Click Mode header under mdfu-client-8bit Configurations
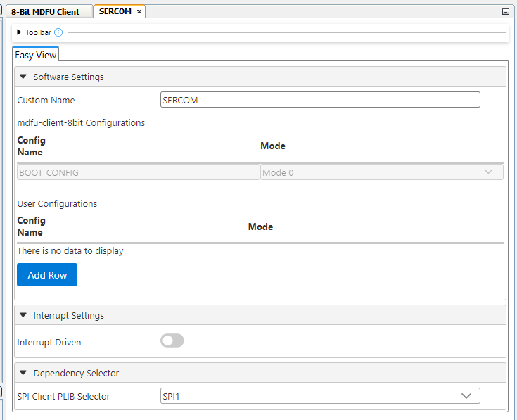Viewport: 517px width, 420px height. coord(273,146)
